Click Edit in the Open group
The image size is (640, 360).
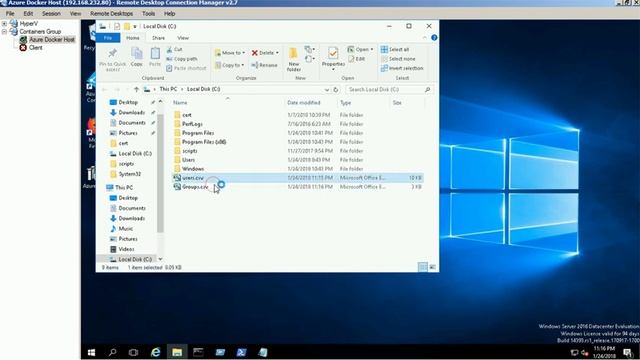(356, 59)
